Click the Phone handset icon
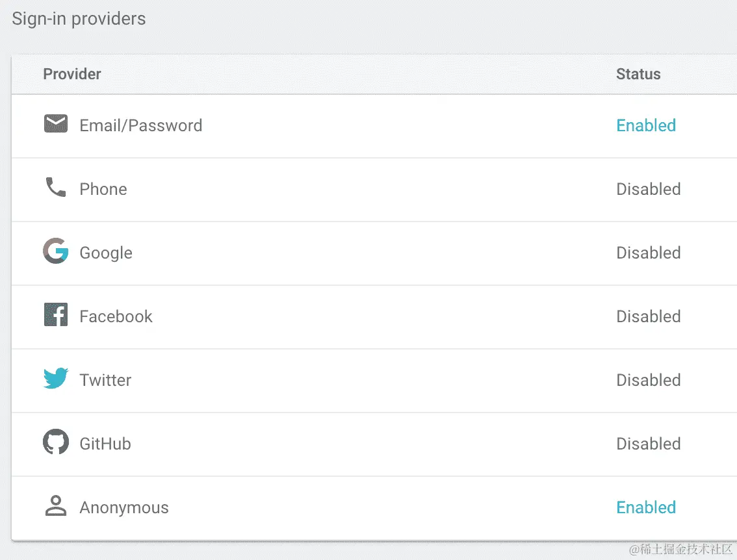Image resolution: width=737 pixels, height=560 pixels. point(55,188)
